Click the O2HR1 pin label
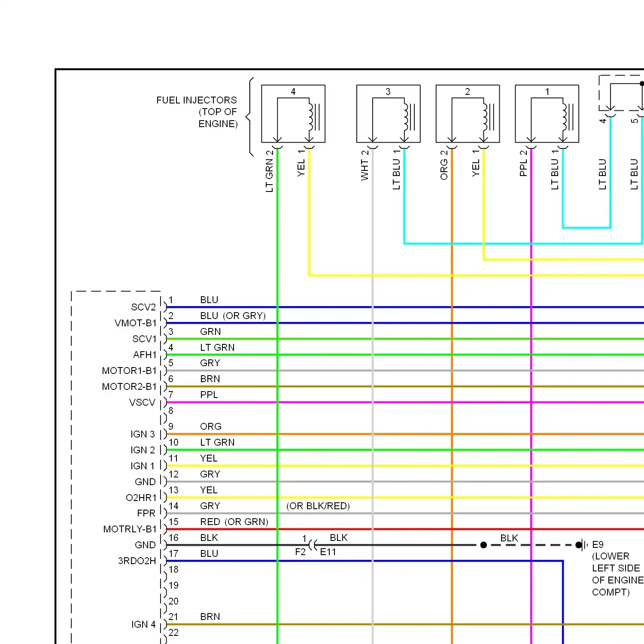The image size is (644, 644). (x=141, y=498)
